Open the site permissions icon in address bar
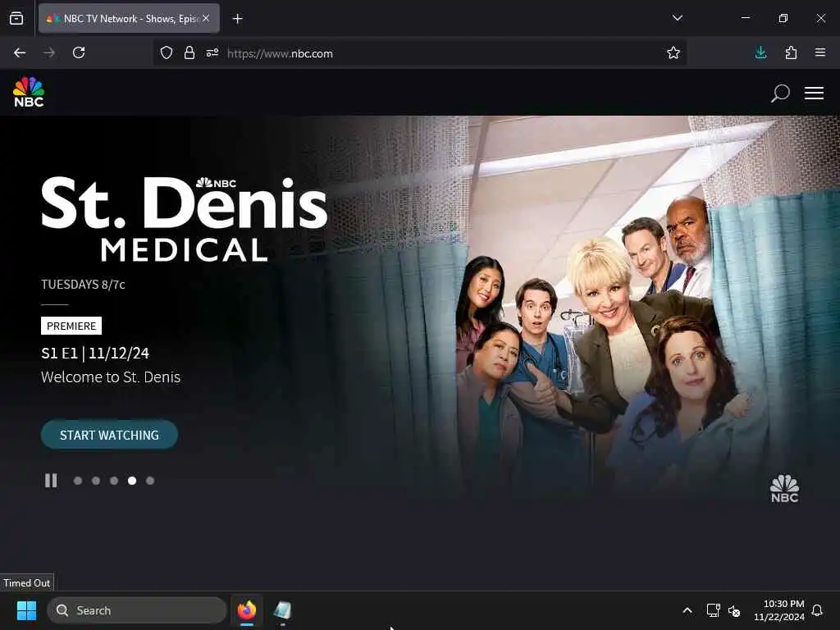Image resolution: width=840 pixels, height=630 pixels. [212, 53]
